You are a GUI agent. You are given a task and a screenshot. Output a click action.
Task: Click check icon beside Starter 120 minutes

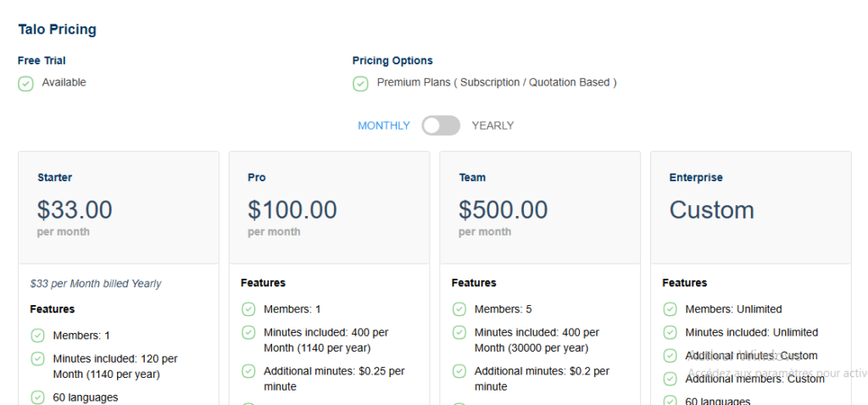point(38,358)
